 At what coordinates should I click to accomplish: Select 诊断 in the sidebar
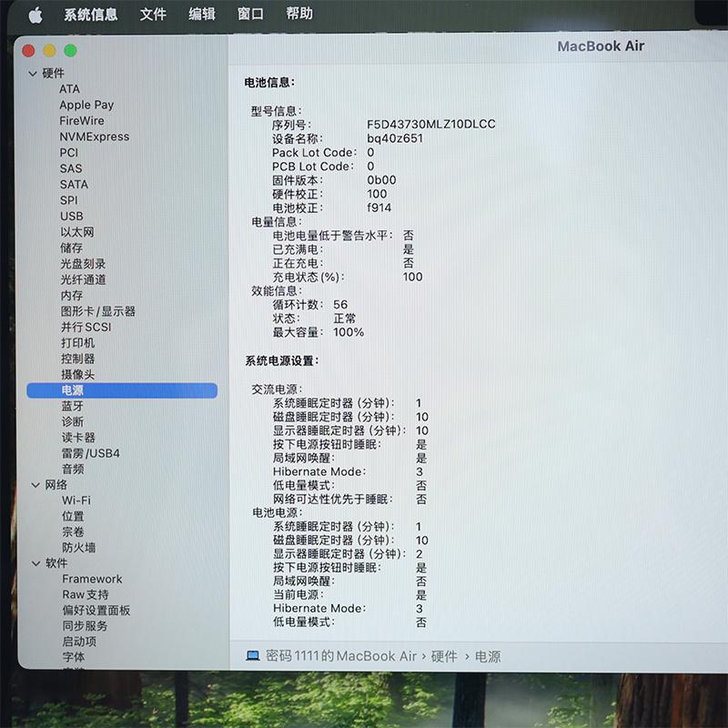click(x=73, y=421)
